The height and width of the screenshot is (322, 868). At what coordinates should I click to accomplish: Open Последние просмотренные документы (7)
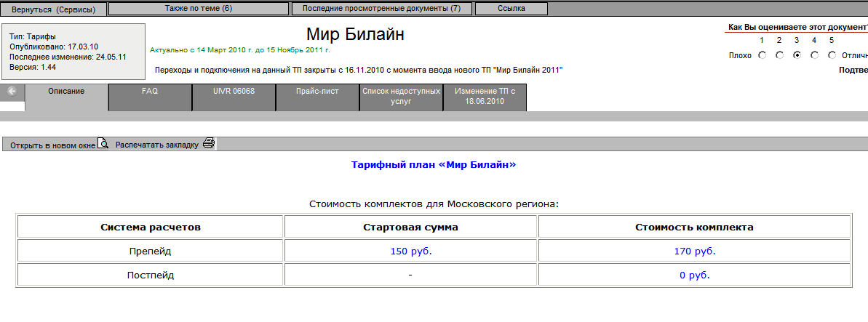(x=383, y=9)
